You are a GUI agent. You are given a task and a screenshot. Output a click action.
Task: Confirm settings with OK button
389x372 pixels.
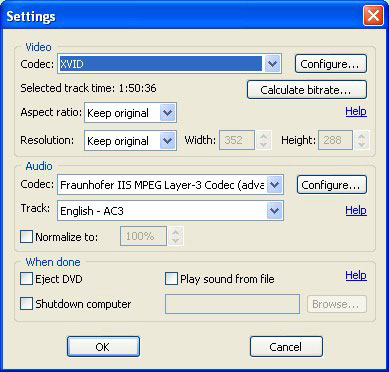point(103,347)
